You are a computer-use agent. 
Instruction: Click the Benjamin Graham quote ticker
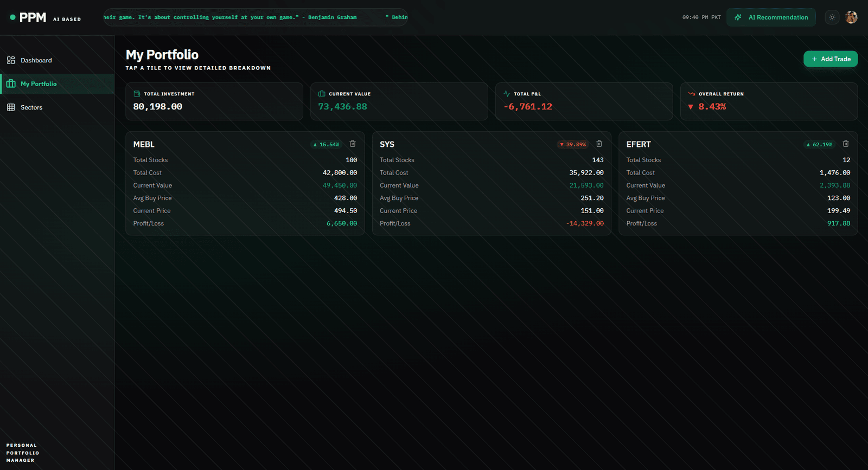(256, 17)
